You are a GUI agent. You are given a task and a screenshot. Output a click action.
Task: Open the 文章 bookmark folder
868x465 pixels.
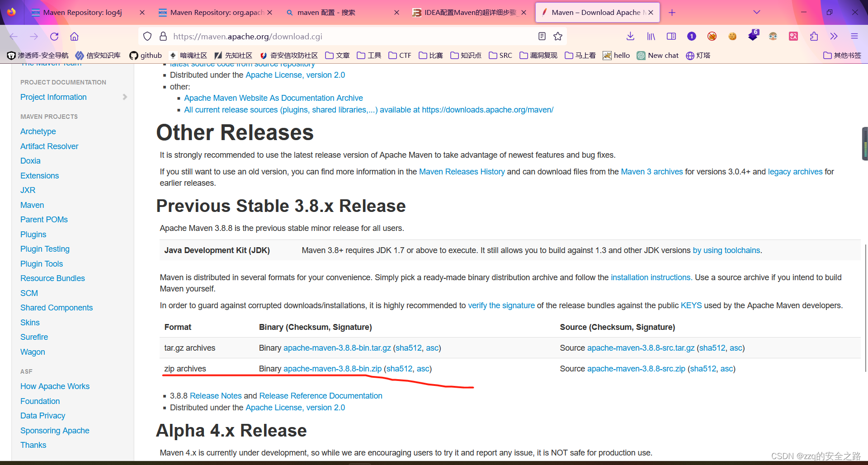(338, 56)
